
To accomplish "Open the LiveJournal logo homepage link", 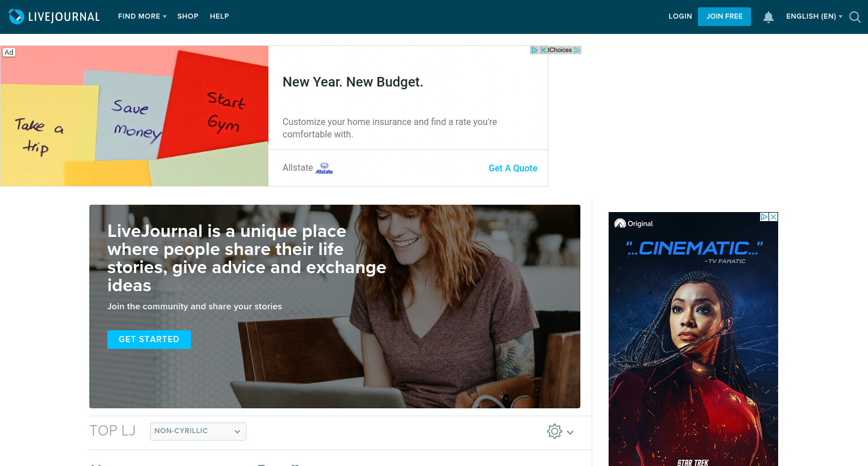I will 54,16.
